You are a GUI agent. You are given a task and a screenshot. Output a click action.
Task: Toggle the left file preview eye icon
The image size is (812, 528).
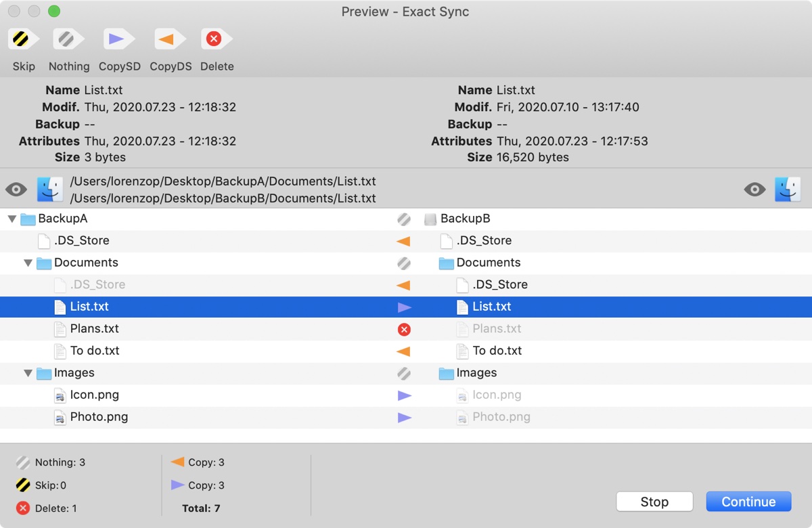pyautogui.click(x=15, y=190)
